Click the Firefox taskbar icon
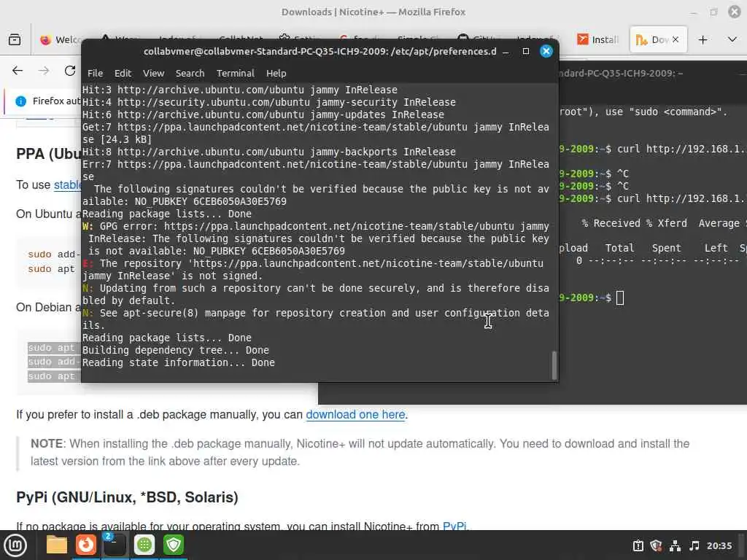Image resolution: width=747 pixels, height=560 pixels. (x=86, y=545)
